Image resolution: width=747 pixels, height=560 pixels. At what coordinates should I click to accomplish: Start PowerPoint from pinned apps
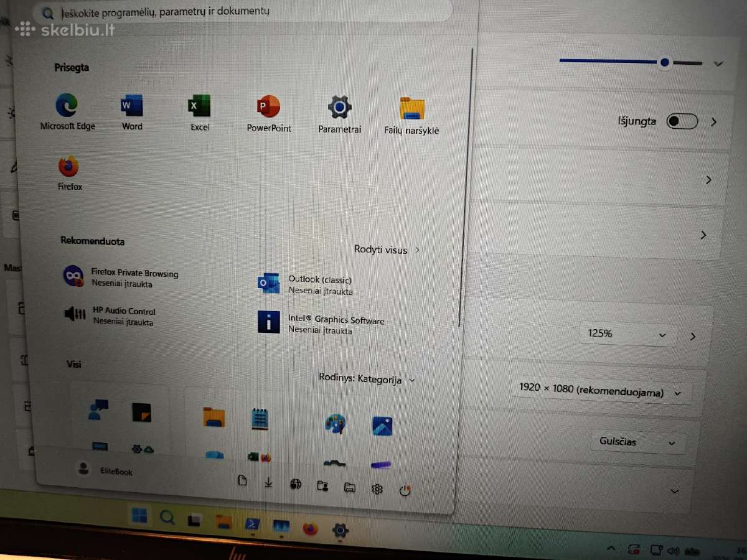coord(269,114)
